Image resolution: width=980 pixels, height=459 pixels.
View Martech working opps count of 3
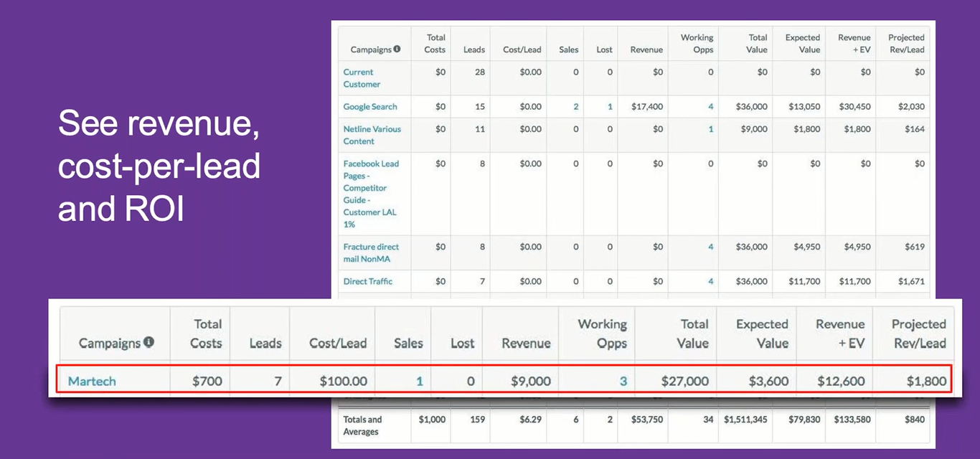click(x=623, y=382)
